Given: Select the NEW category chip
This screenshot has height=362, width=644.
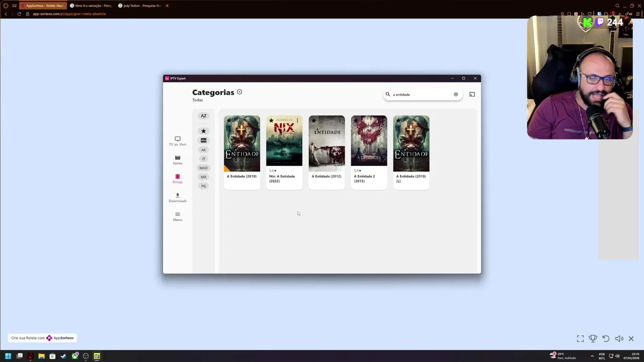Looking at the screenshot, I should click(x=204, y=140).
